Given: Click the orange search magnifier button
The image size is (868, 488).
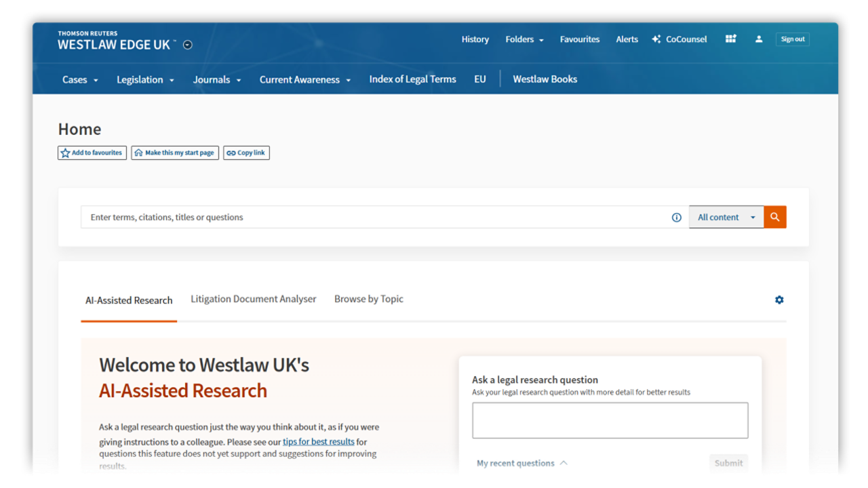Looking at the screenshot, I should (774, 218).
